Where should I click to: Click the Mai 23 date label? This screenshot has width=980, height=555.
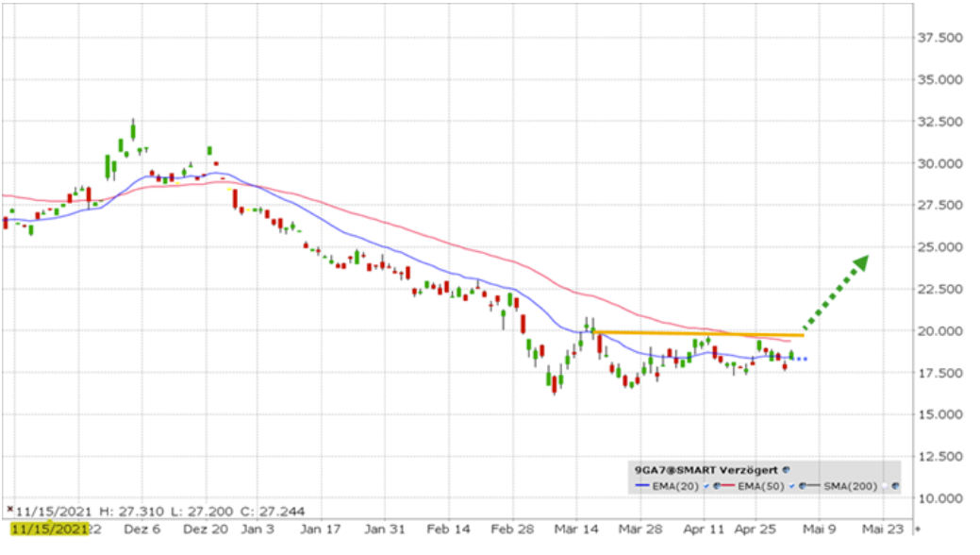883,530
